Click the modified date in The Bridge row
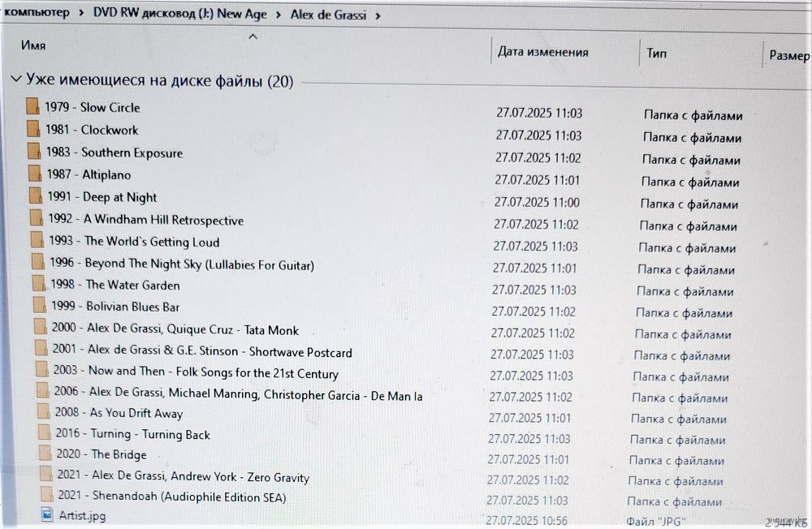This screenshot has width=812, height=529. click(529, 460)
